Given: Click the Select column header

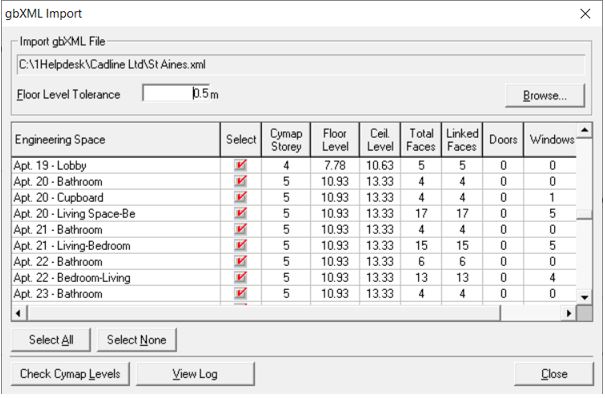Looking at the screenshot, I should [x=241, y=139].
